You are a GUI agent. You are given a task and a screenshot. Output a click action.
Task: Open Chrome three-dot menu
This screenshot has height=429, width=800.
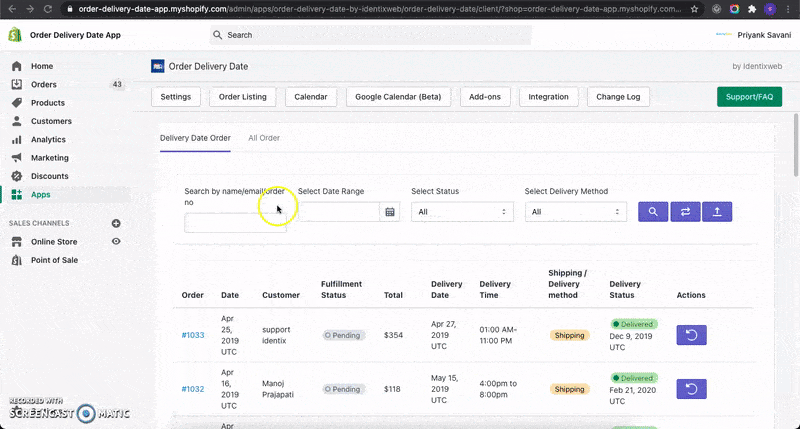(788, 9)
